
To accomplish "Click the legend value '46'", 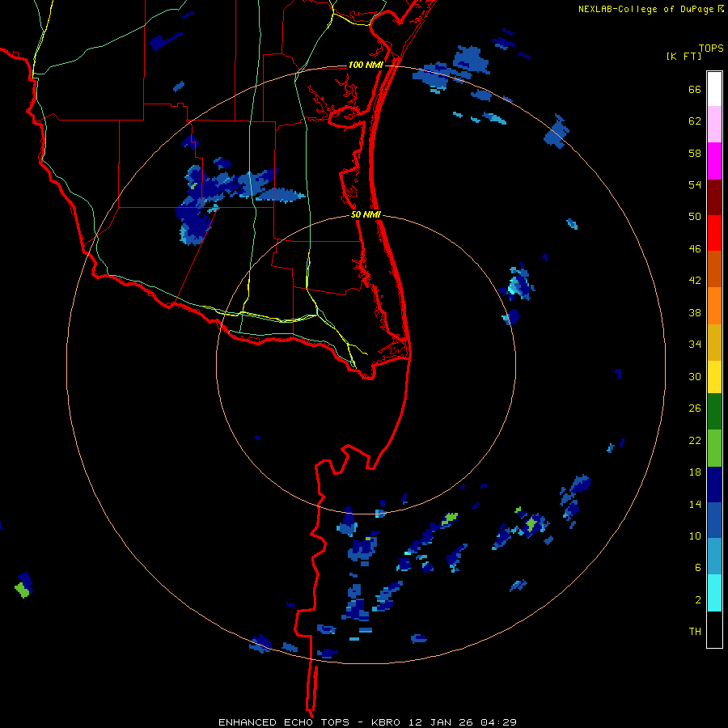I will 695,249.
